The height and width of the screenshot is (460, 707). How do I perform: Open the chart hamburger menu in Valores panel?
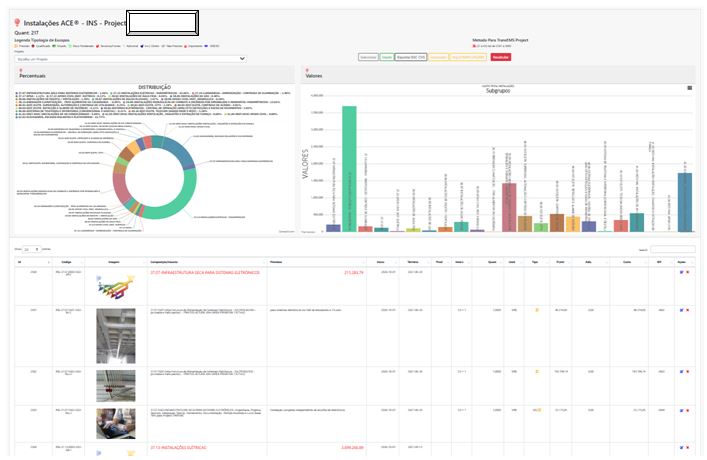click(689, 88)
